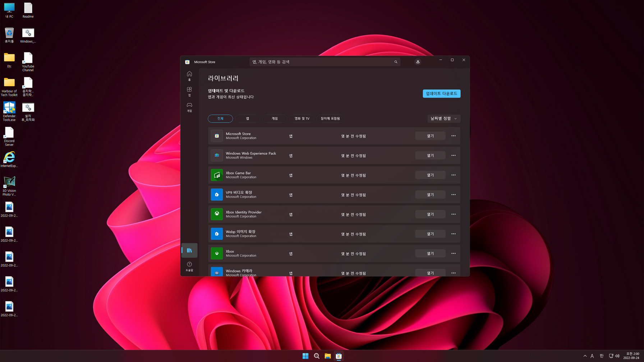644x362 pixels.
Task: Open the Help icon in the Store sidebar
Action: tap(189, 266)
